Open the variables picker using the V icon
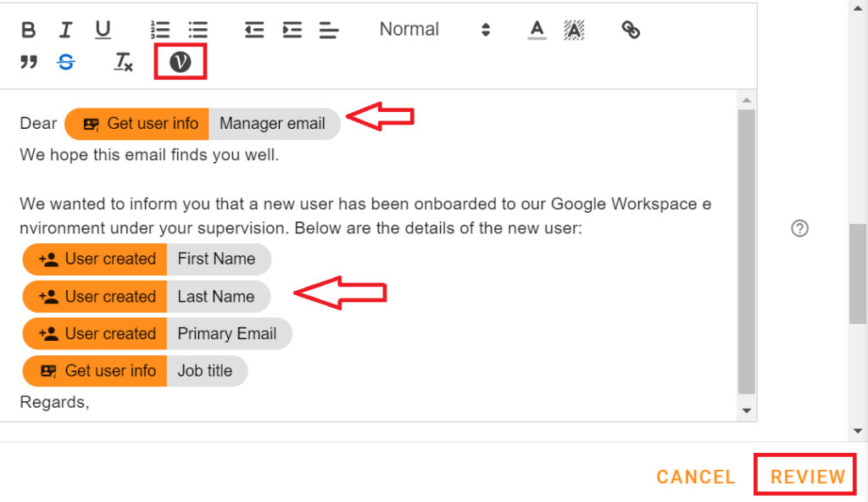 (180, 61)
